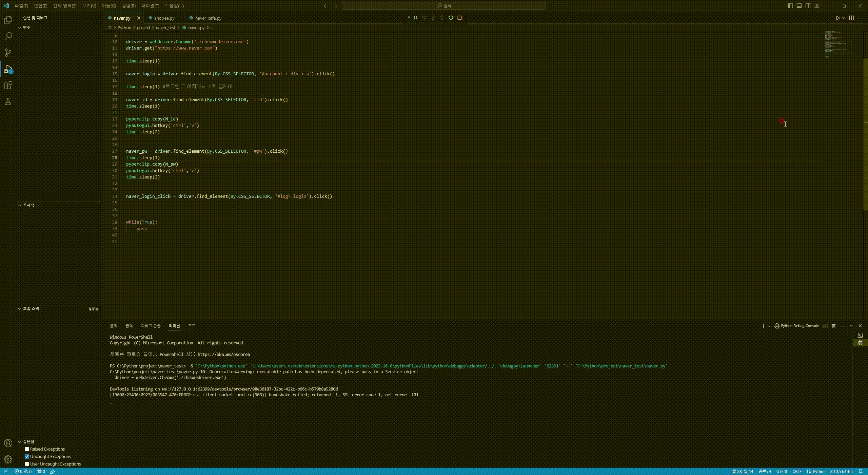Switch to shopee.py tab

(164, 18)
